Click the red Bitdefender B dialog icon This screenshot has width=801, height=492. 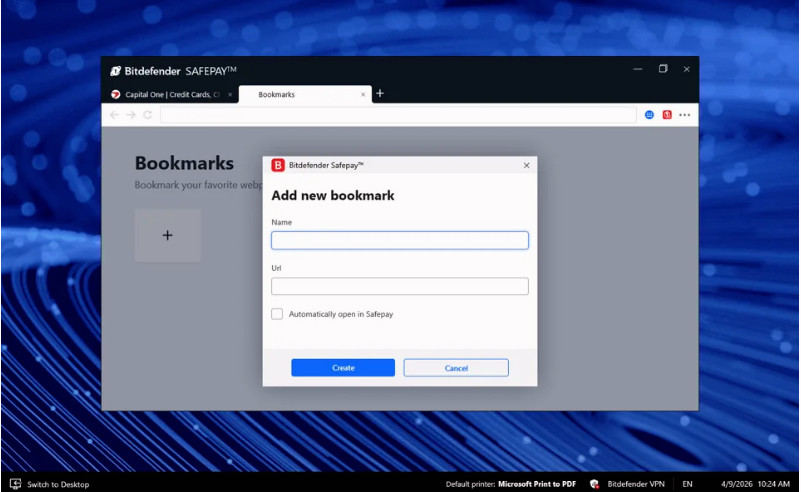(278, 165)
